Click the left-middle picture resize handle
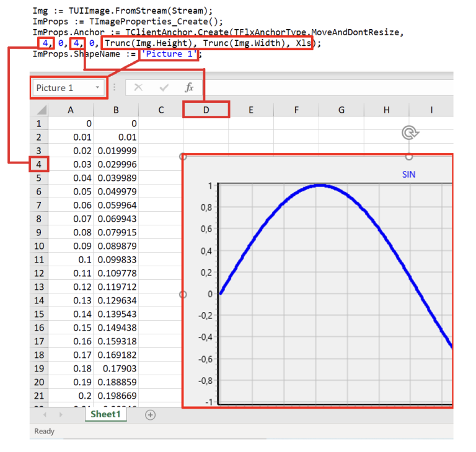 click(183, 295)
